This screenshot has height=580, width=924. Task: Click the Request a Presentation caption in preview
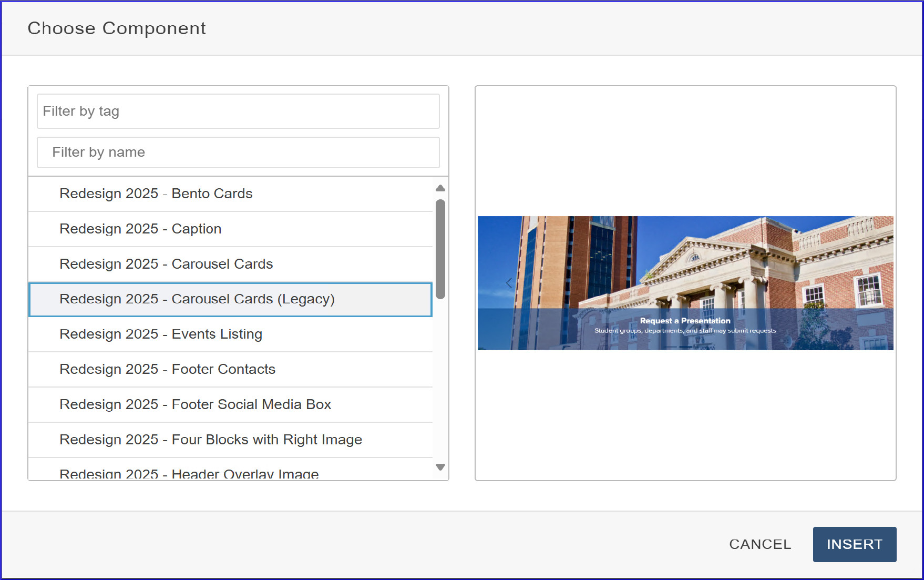coord(685,321)
